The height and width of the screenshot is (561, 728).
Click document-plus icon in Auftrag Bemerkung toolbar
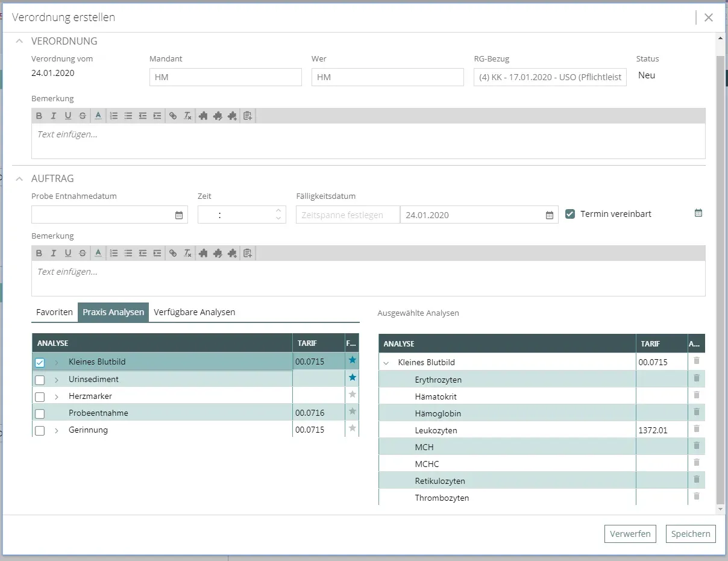[248, 253]
